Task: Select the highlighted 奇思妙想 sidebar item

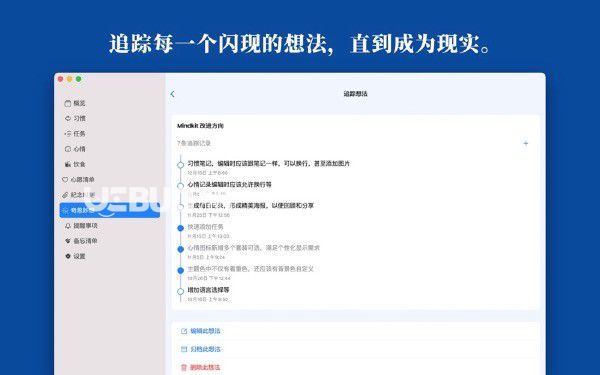Action: point(109,210)
